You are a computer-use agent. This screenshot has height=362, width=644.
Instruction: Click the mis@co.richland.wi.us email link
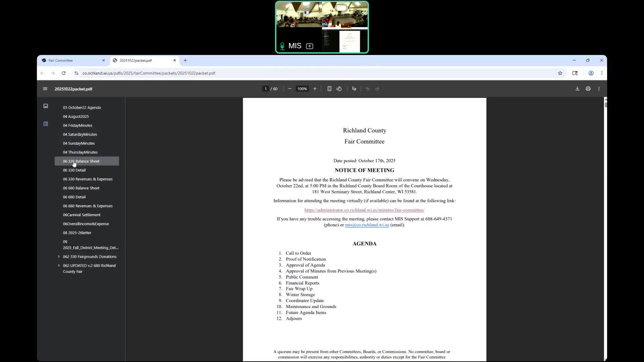pos(367,225)
